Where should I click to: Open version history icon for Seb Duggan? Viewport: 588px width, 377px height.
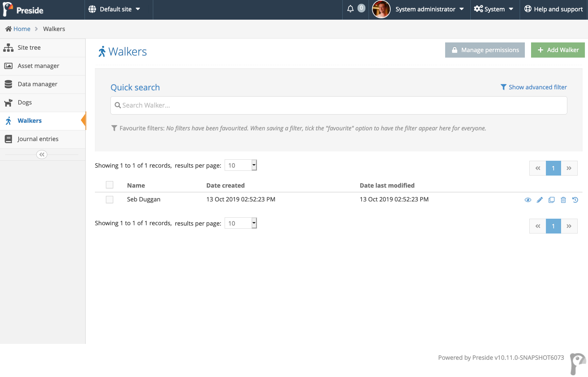575,200
